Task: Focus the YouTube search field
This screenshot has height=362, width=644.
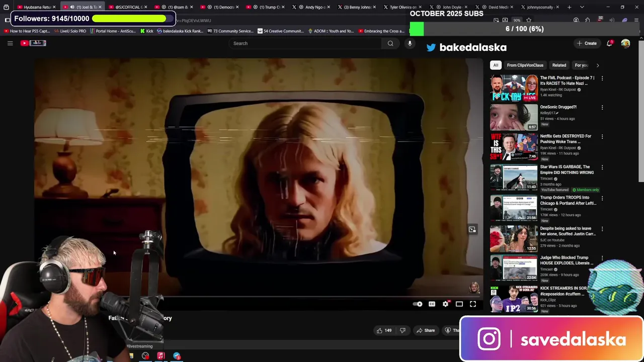Action: tap(306, 43)
